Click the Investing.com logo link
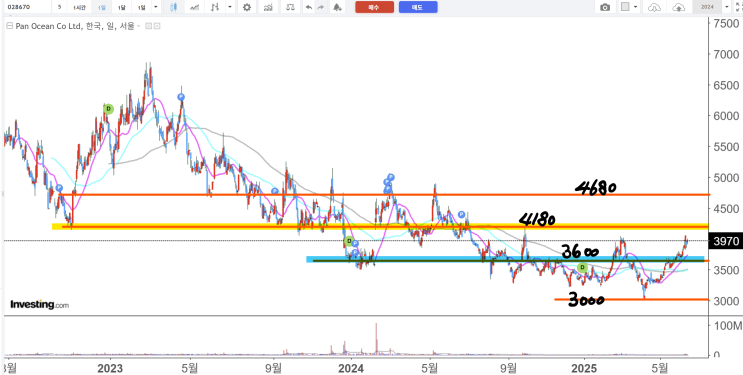 tap(39, 304)
